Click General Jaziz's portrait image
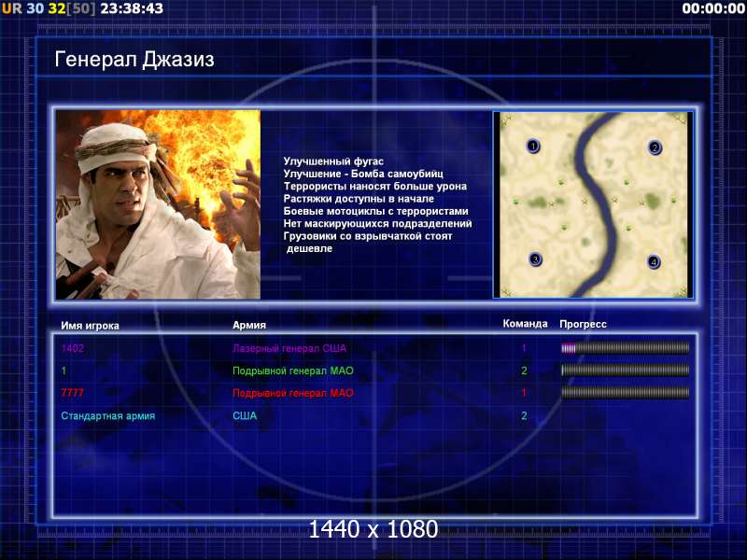The height and width of the screenshot is (560, 747). 158,204
